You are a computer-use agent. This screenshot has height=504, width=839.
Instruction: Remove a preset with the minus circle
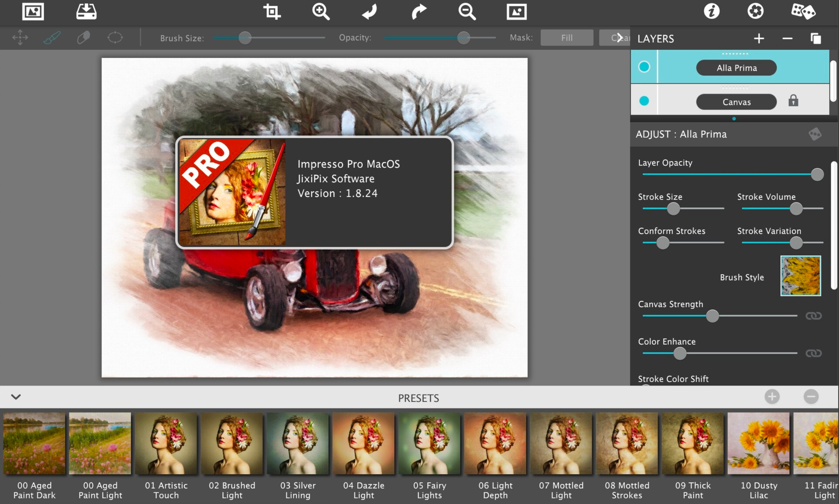[x=811, y=397]
